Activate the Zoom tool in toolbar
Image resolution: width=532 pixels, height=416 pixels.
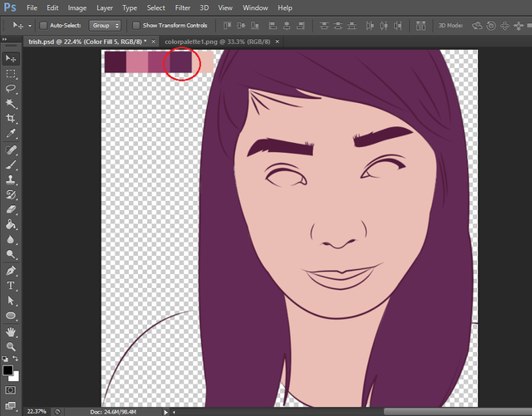tap(12, 346)
